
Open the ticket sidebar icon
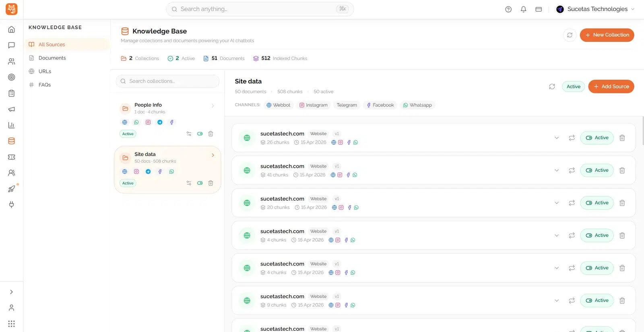[x=12, y=157]
